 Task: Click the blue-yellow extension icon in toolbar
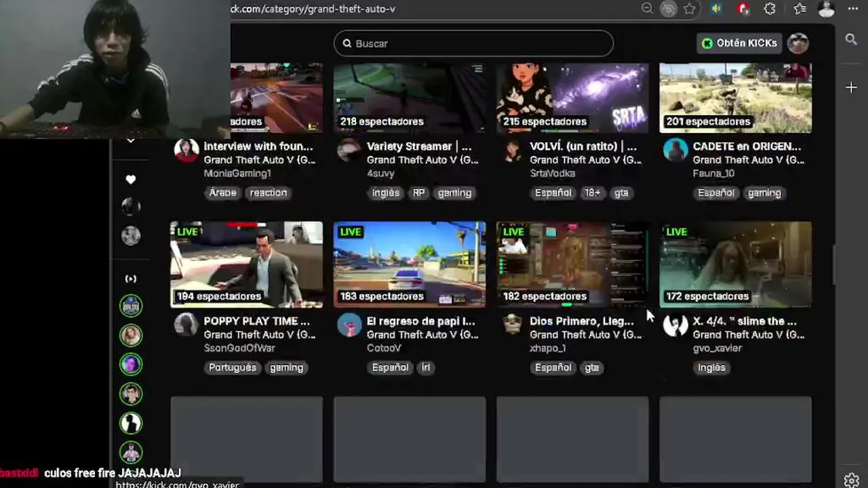[716, 9]
